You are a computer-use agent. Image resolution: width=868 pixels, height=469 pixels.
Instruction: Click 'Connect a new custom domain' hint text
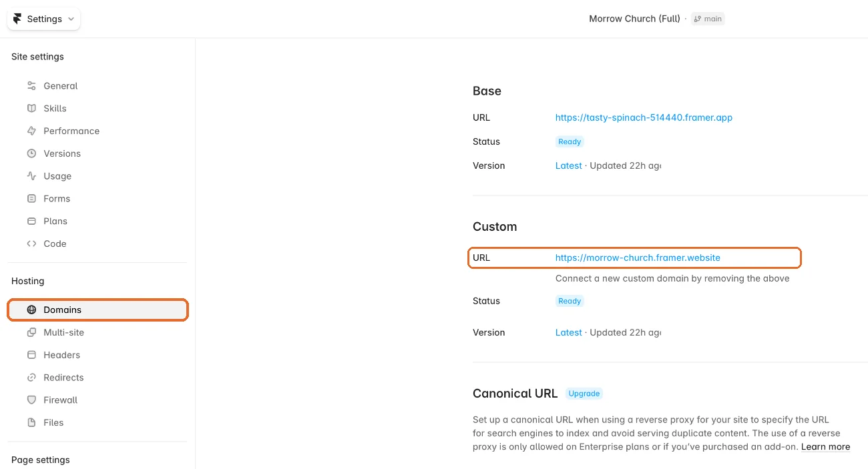[x=672, y=279]
